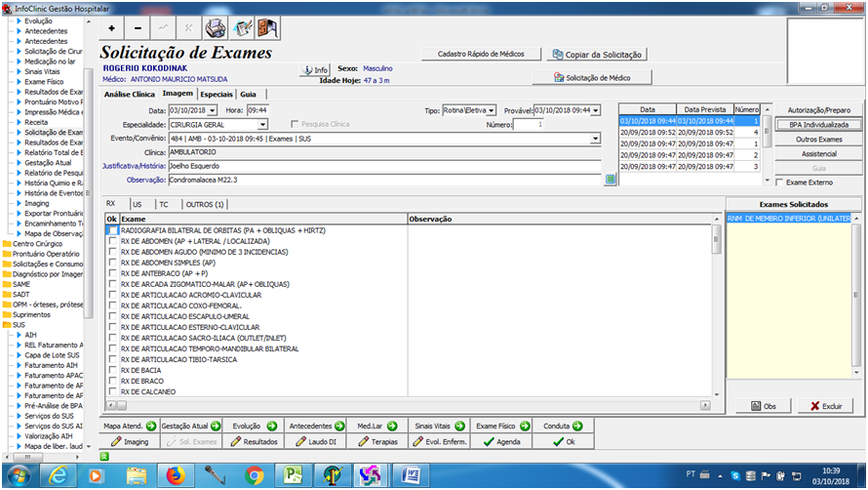Click the green icon beside Observação field

click(611, 180)
